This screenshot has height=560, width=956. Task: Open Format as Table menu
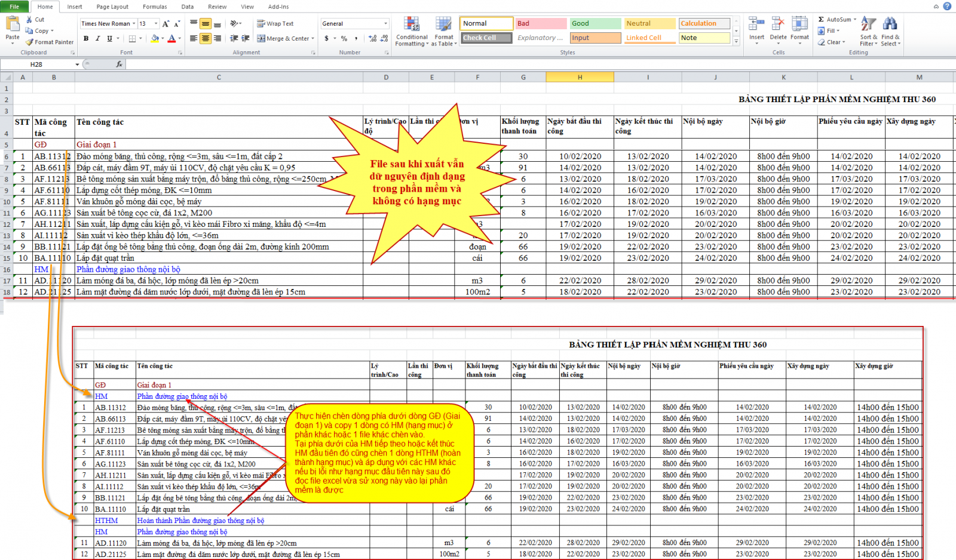pos(444,32)
